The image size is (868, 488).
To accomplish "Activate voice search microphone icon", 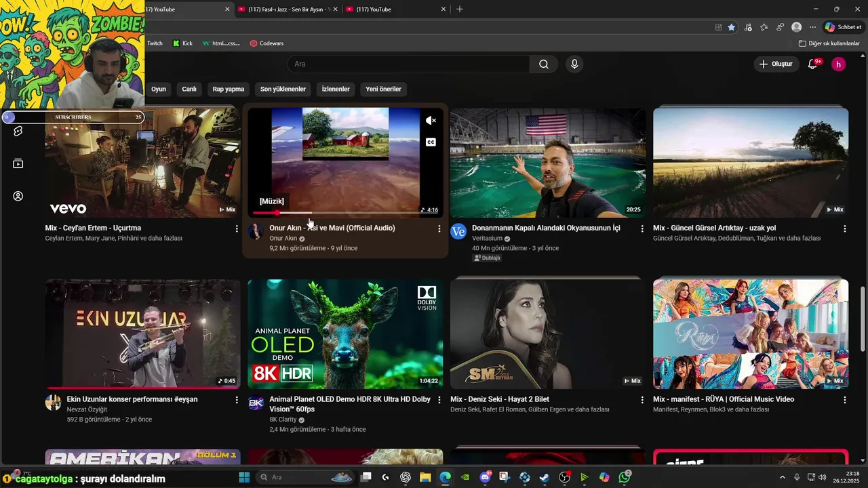I will [x=574, y=64].
